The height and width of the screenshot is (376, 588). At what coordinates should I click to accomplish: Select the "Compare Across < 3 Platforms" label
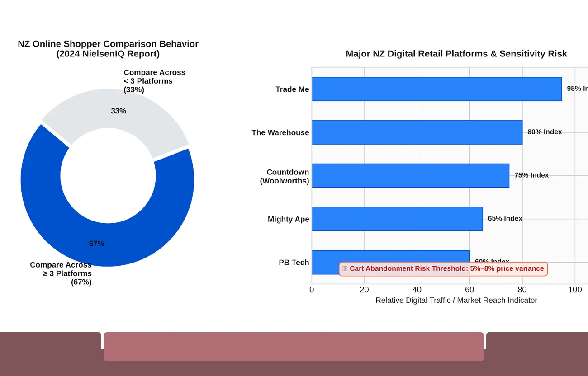[x=154, y=81]
